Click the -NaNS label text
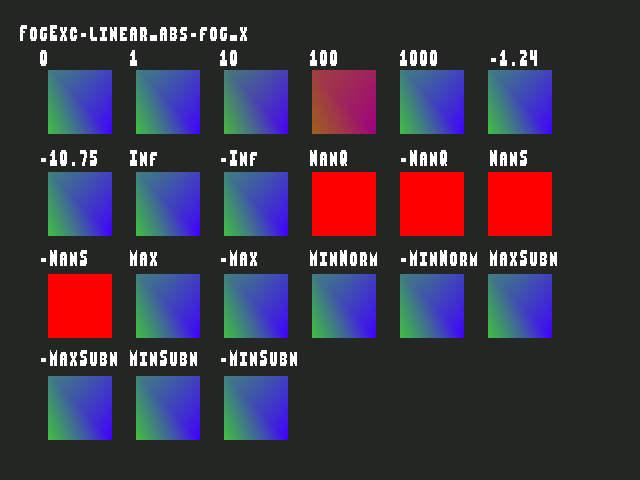Viewport: 640px width, 480px height. [64, 258]
